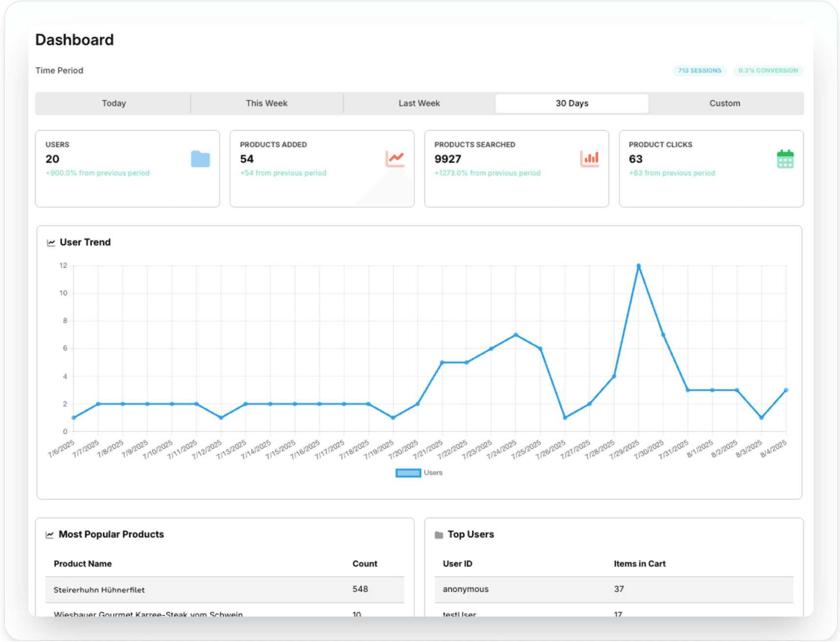Click the chart icon beside User Trend title

click(x=51, y=243)
